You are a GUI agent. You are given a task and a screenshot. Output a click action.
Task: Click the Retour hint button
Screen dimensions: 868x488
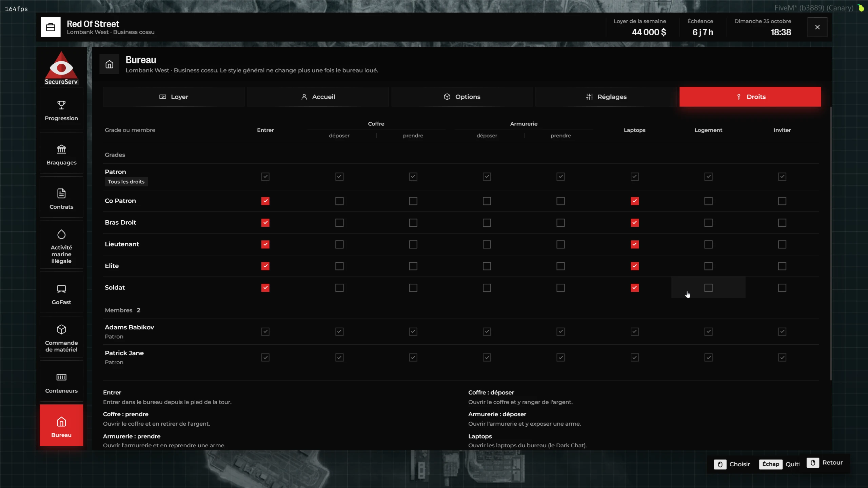pyautogui.click(x=825, y=463)
